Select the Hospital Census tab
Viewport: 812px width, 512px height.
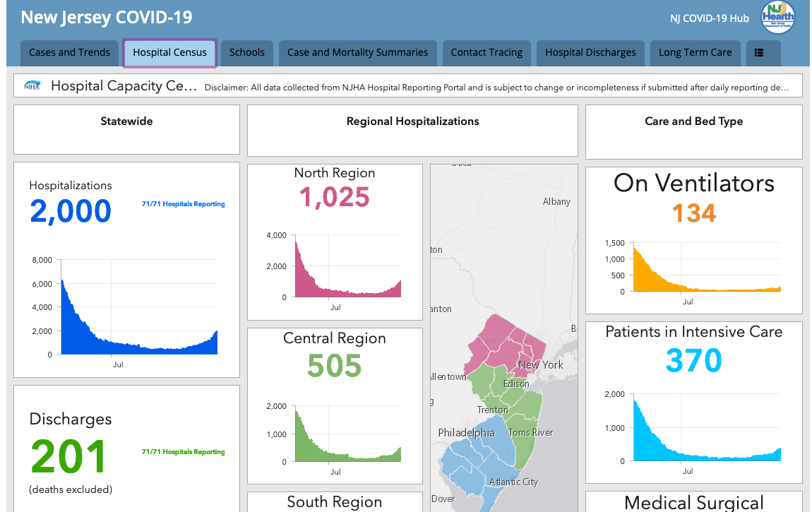[x=170, y=53]
